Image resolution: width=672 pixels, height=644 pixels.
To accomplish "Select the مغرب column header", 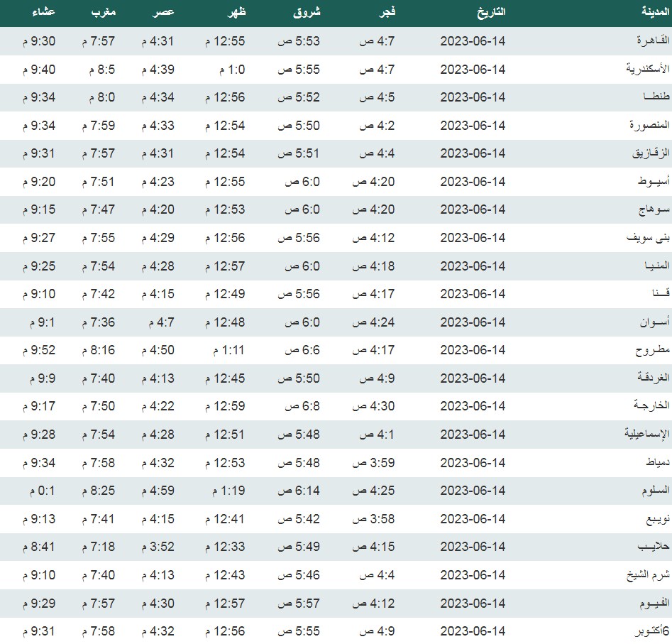I will (102, 12).
